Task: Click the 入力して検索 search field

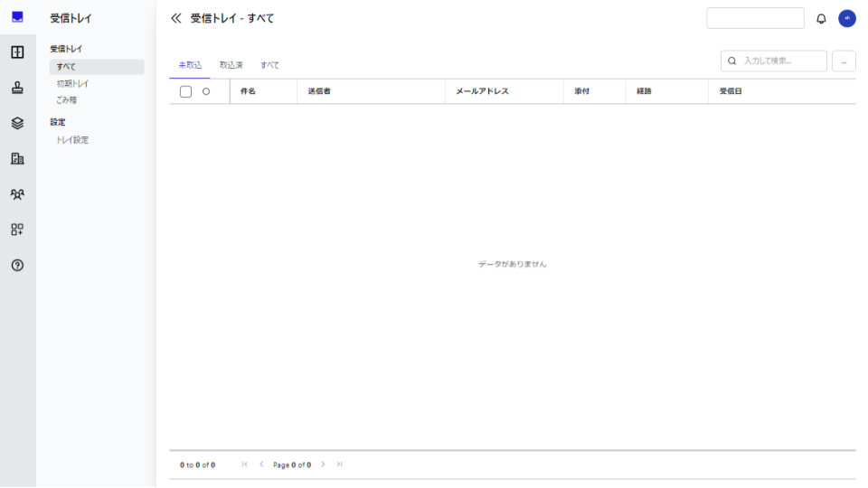Action: (x=773, y=61)
